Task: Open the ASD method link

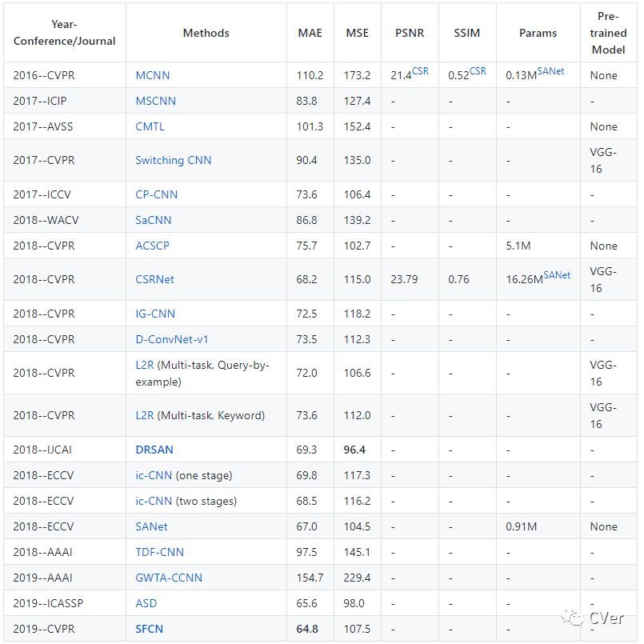Action: tap(146, 603)
